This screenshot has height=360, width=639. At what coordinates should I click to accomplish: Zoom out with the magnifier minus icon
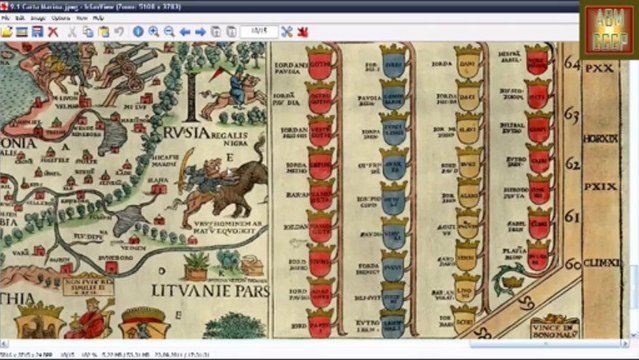point(169,31)
